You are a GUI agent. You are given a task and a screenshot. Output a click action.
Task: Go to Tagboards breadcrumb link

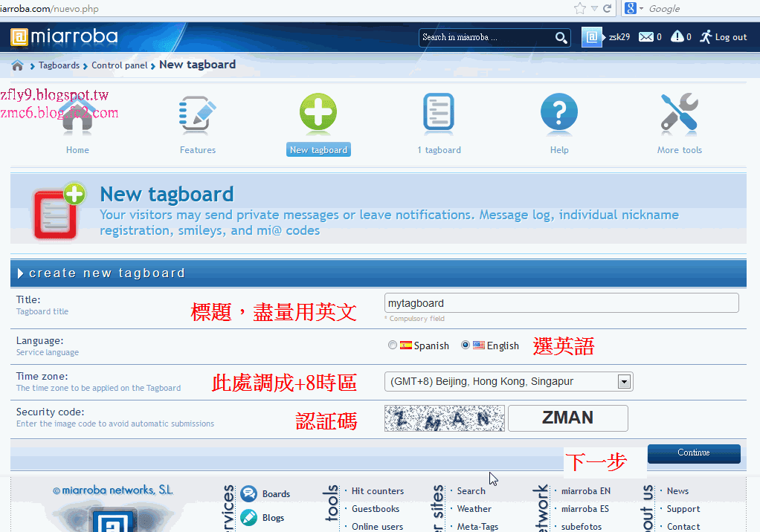point(59,65)
